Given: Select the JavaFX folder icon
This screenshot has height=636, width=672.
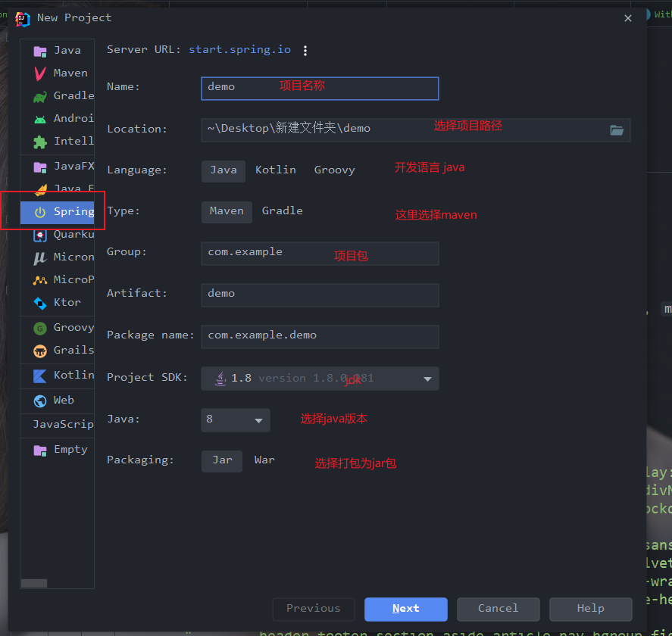Looking at the screenshot, I should (40, 167).
